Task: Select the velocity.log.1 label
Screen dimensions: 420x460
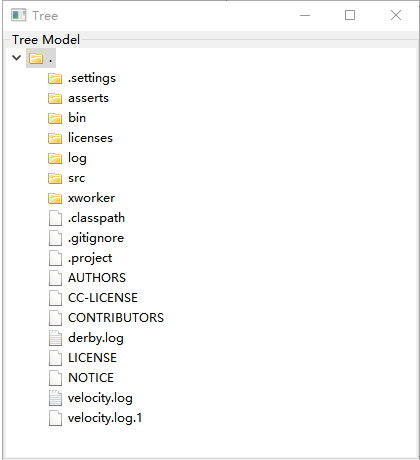Action: [105, 418]
